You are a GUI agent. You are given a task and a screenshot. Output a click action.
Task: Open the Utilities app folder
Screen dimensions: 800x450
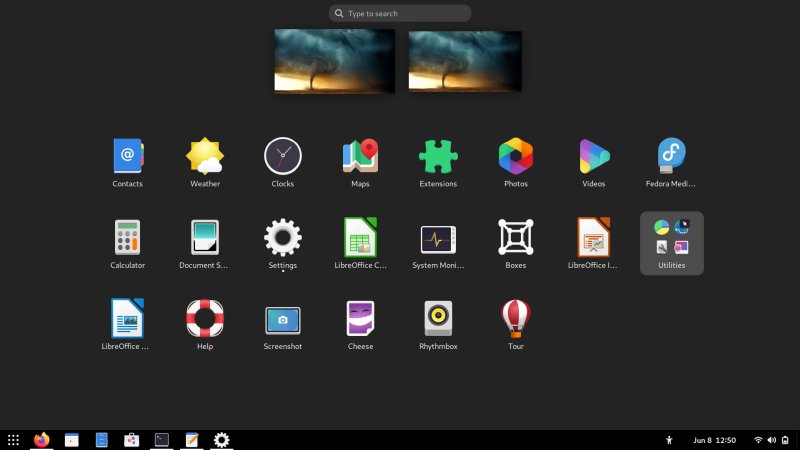(x=671, y=243)
